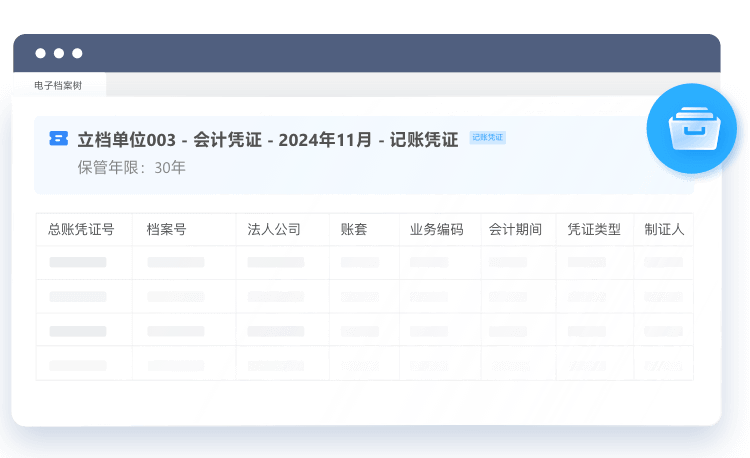The height and width of the screenshot is (458, 750).
Task: Click the middle white window dot
Action: tap(59, 53)
